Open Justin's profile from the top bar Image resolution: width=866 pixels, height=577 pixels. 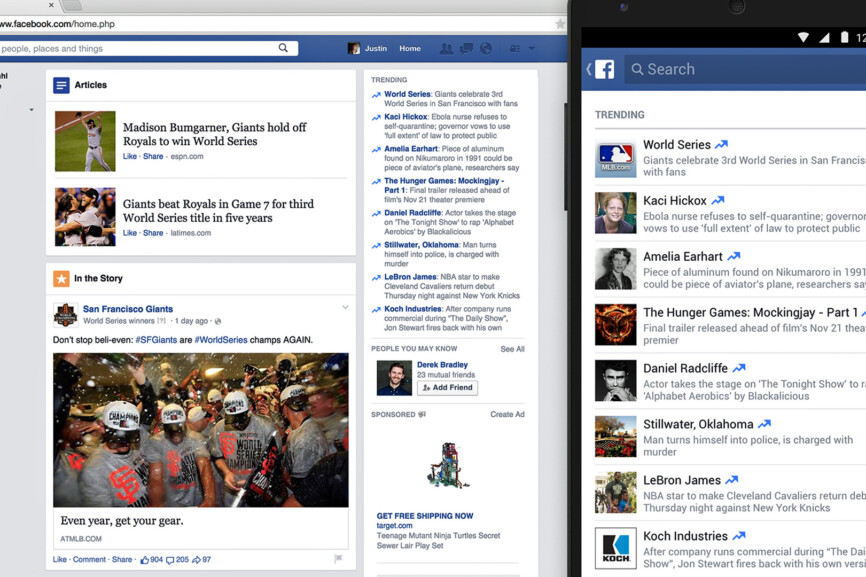pos(367,49)
